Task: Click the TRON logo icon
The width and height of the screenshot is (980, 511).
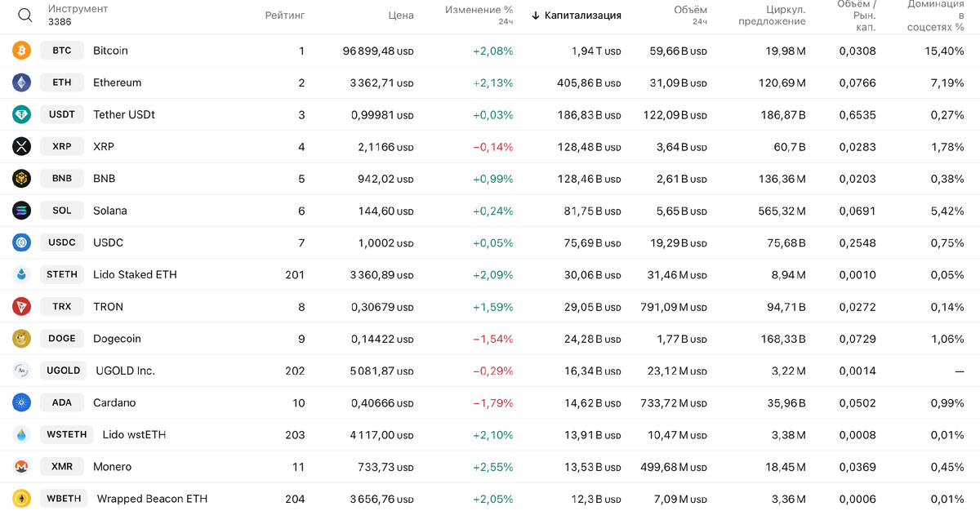Action: [x=21, y=307]
